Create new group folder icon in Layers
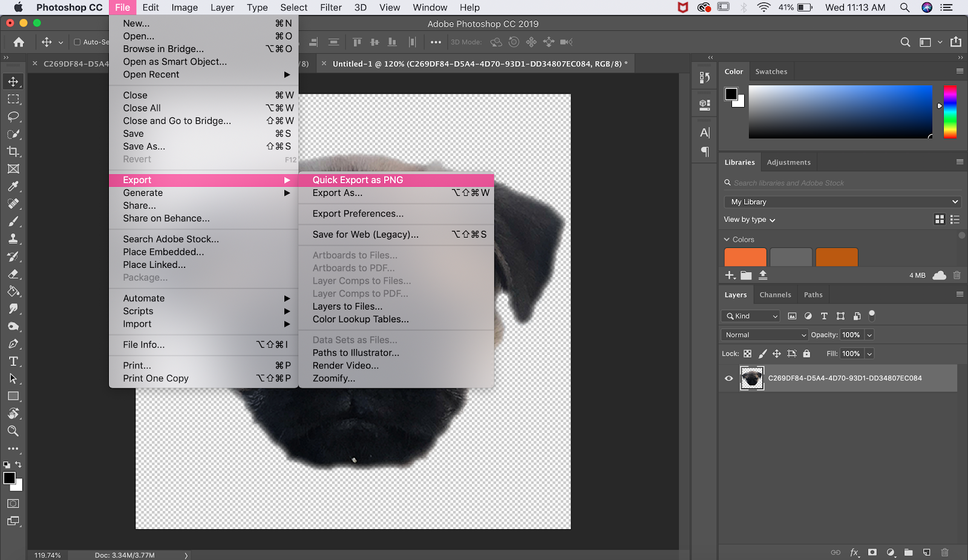Screen dimensions: 968x560 pos(909,552)
